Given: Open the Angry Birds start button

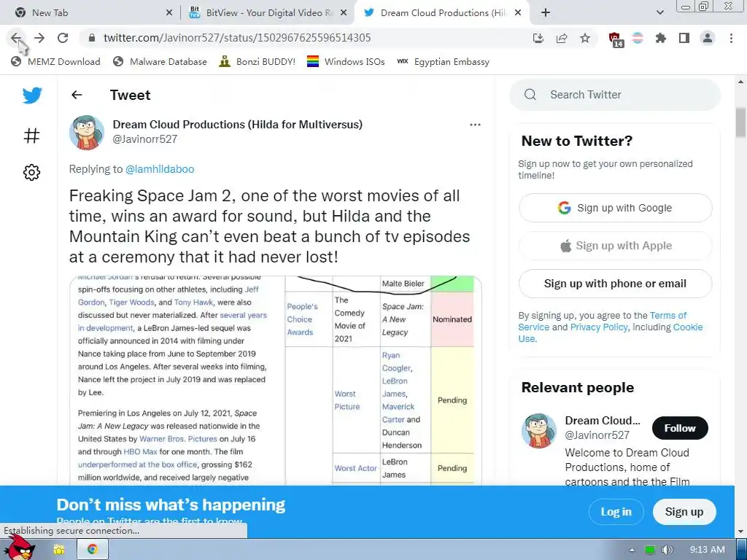Looking at the screenshot, I should 20,548.
